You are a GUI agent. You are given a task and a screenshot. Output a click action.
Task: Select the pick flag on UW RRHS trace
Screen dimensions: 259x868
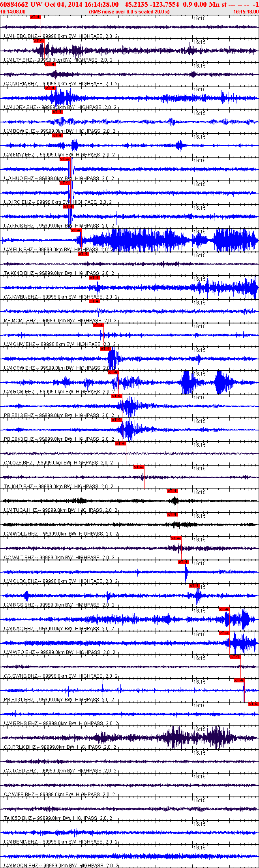[x=253, y=704]
